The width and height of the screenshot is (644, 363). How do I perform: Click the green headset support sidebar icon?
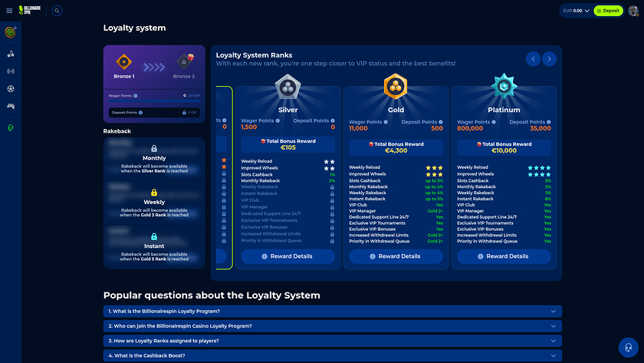(11, 127)
